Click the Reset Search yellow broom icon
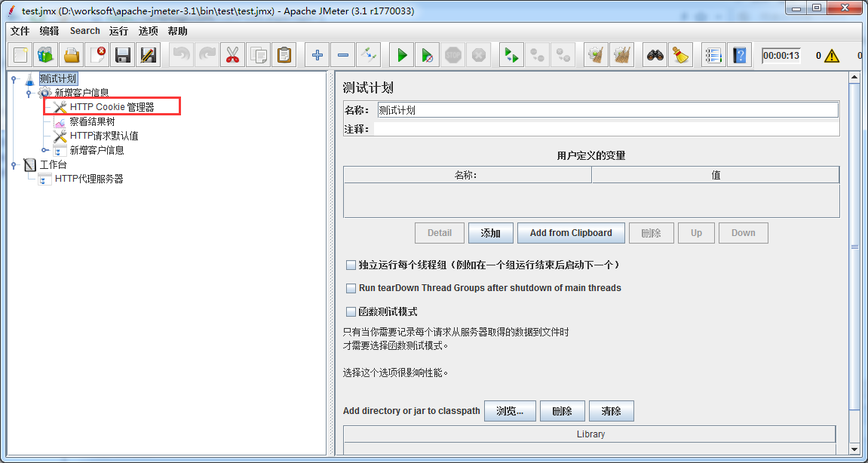The image size is (868, 463). (x=681, y=55)
